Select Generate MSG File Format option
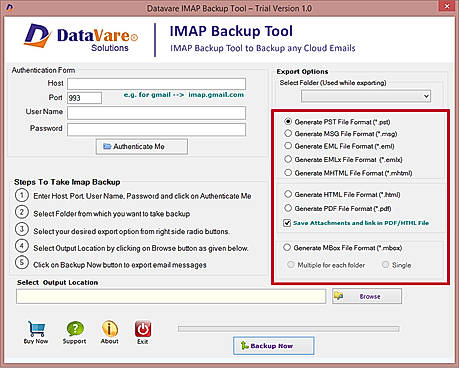The width and height of the screenshot is (459, 368). tap(288, 133)
